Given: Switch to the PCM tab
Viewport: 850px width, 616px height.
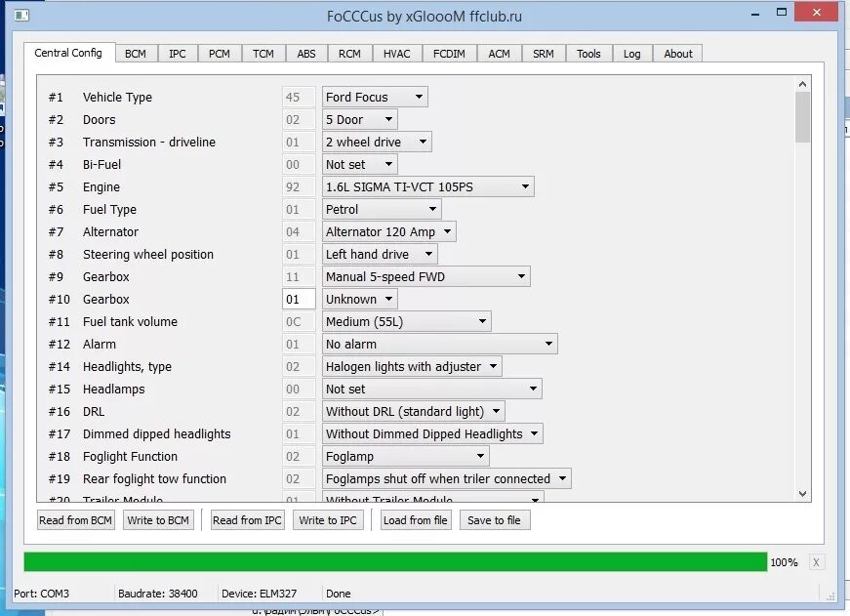Looking at the screenshot, I should [x=220, y=54].
